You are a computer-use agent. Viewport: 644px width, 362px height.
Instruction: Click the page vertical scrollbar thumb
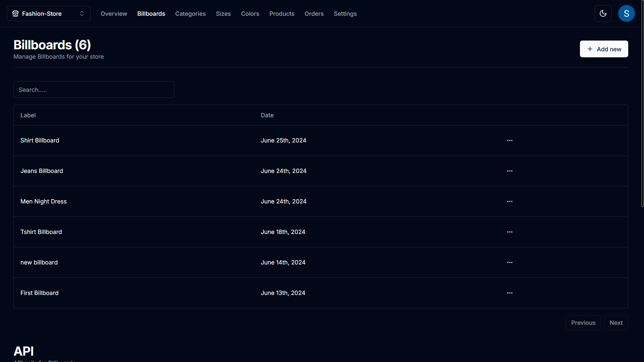coord(642,103)
